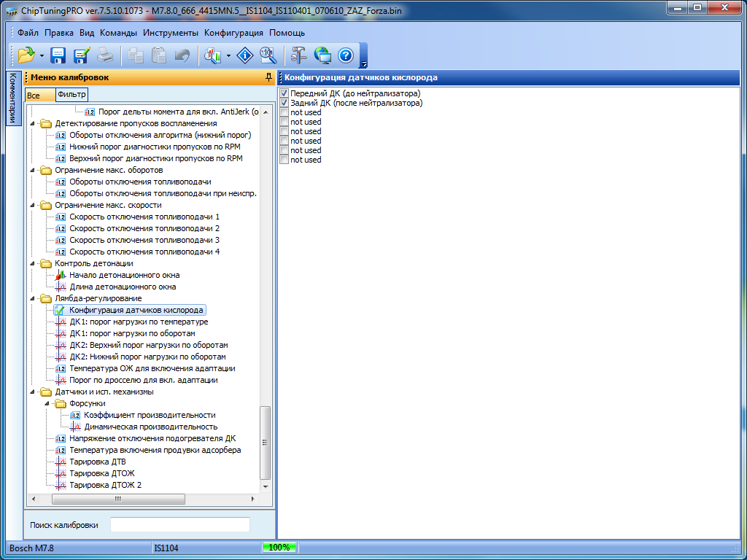Switch to the Фильтр tab
The width and height of the screenshot is (747, 560).
pos(71,94)
